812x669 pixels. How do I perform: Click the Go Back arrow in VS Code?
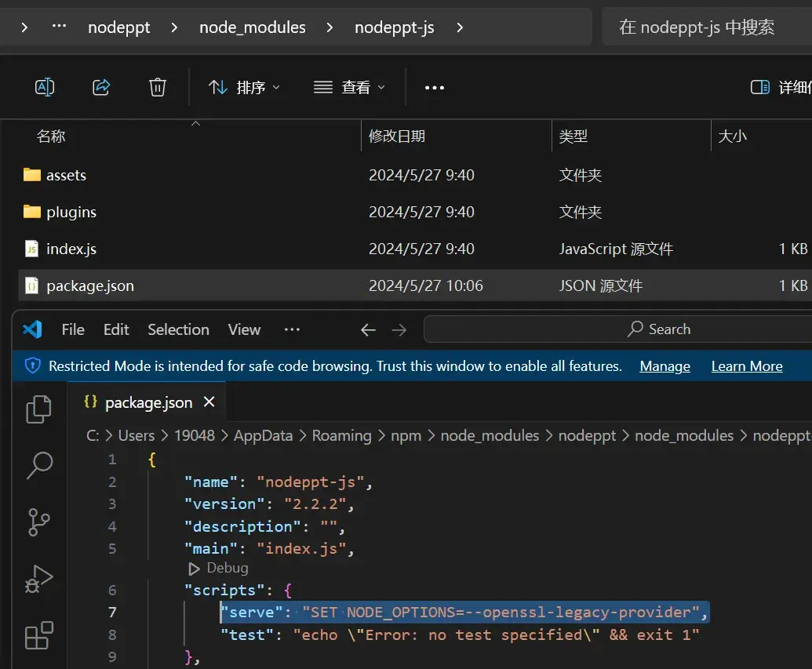click(x=368, y=330)
